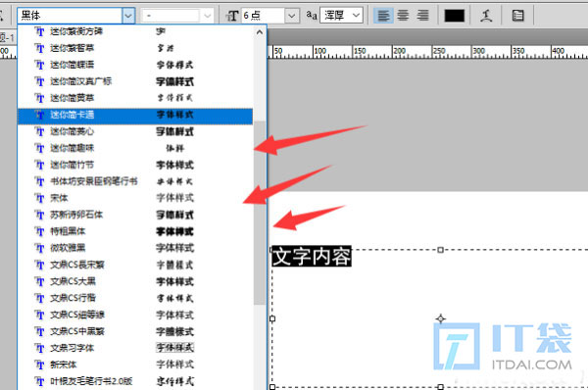Select the font 苏新诗卵石体

tap(135, 215)
